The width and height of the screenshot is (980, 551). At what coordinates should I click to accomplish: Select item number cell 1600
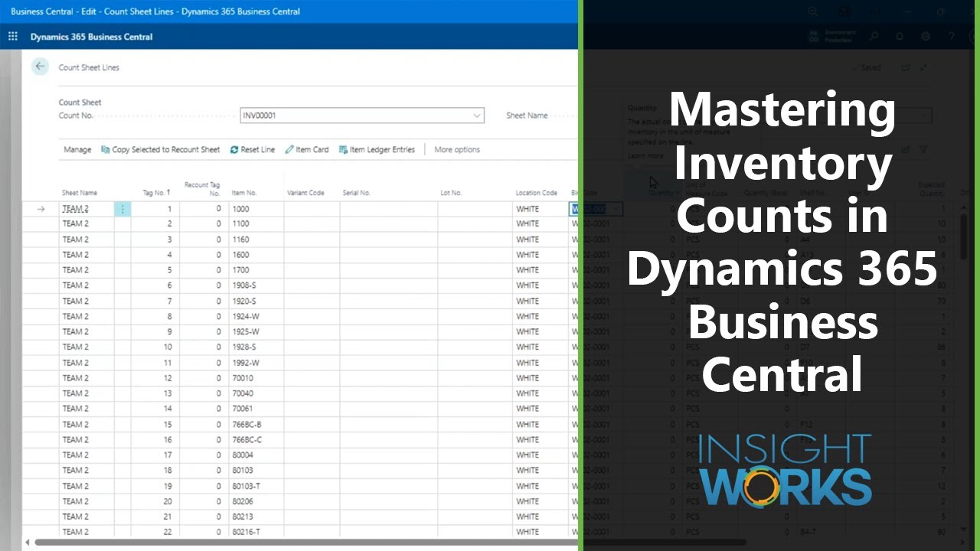[256, 255]
